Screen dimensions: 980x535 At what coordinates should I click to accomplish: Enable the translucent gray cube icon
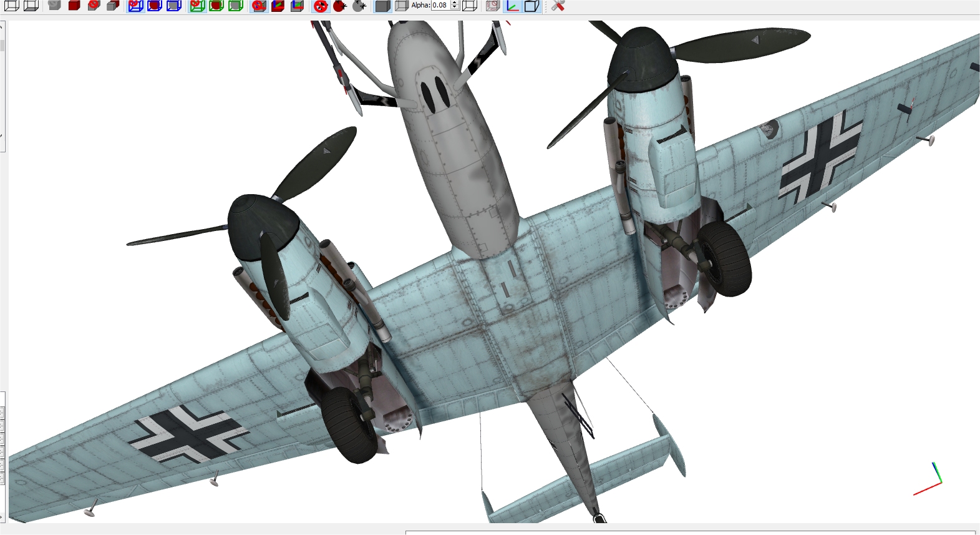pyautogui.click(x=402, y=6)
